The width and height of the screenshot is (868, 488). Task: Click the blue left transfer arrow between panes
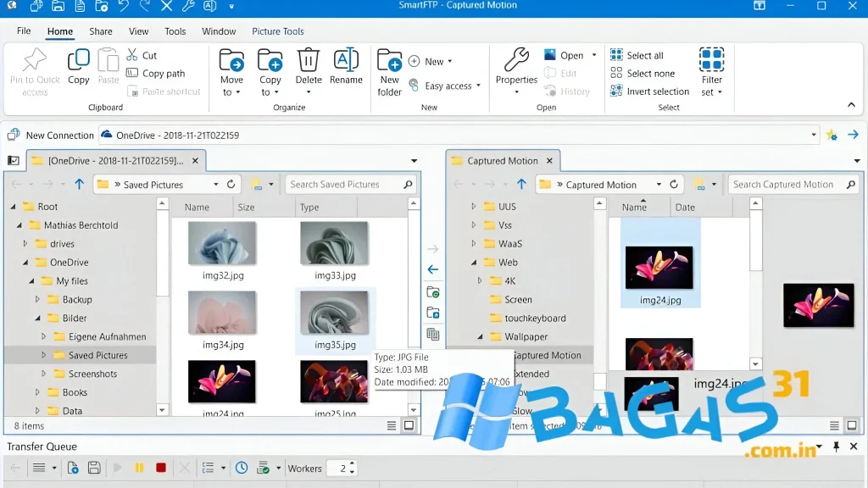point(433,269)
